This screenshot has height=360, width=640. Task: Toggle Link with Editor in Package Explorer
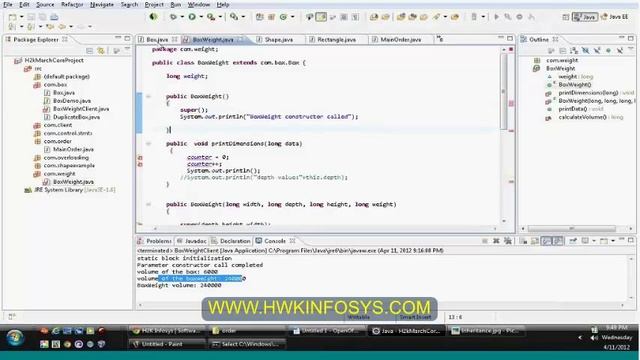pos(101,51)
